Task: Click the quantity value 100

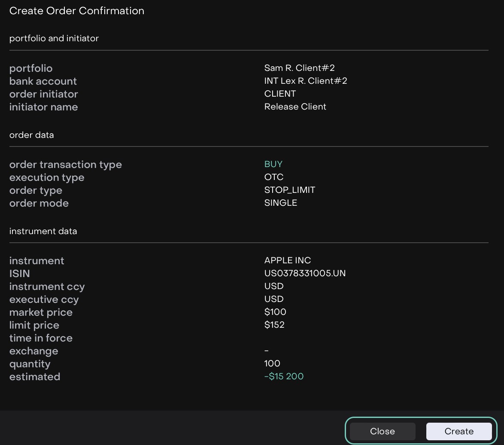Action: tap(272, 363)
